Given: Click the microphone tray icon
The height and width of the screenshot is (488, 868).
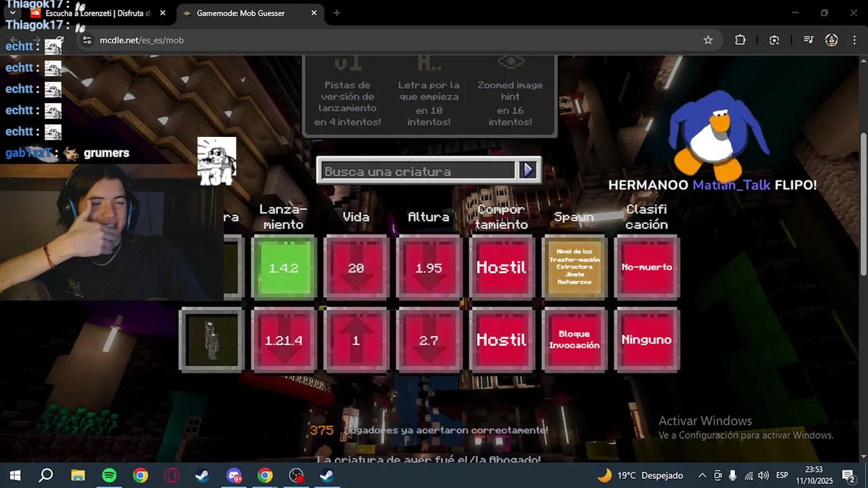Looking at the screenshot, I should click(733, 475).
